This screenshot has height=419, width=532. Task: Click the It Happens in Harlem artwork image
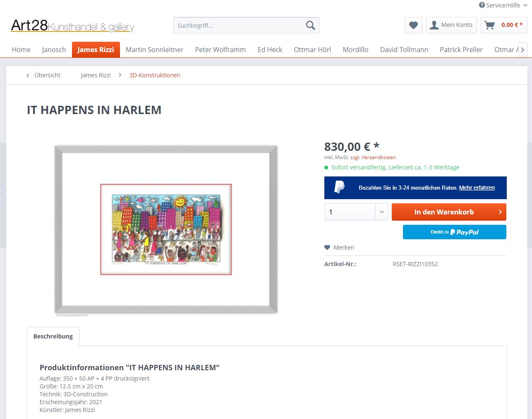[x=166, y=229]
